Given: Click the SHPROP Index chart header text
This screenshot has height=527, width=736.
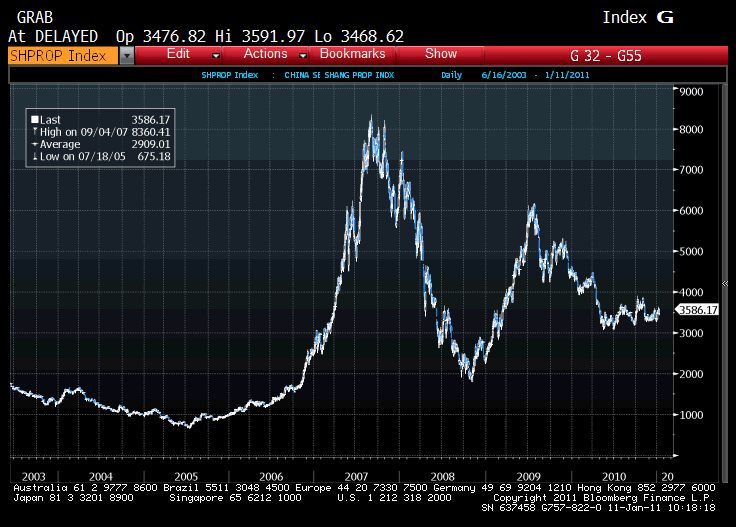Looking at the screenshot, I should click(230, 75).
